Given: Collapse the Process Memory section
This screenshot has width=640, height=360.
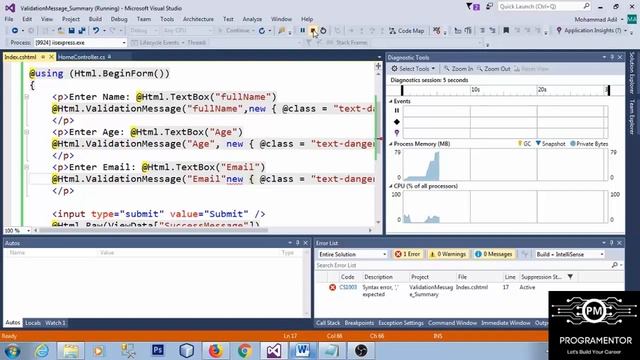Looking at the screenshot, I should pos(391,144).
